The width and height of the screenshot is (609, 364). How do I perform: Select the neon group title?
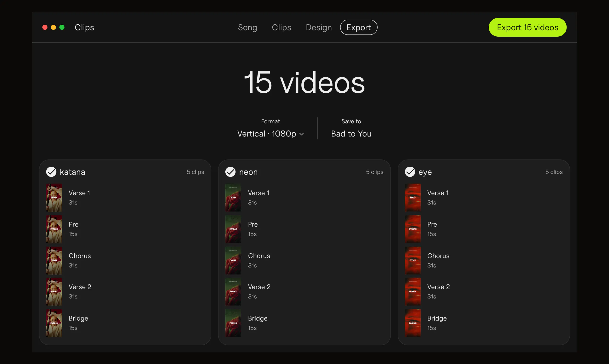click(248, 172)
